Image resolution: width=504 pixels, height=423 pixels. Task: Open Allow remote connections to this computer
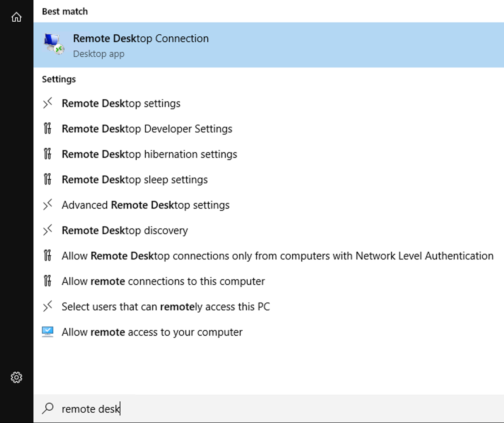click(x=163, y=282)
